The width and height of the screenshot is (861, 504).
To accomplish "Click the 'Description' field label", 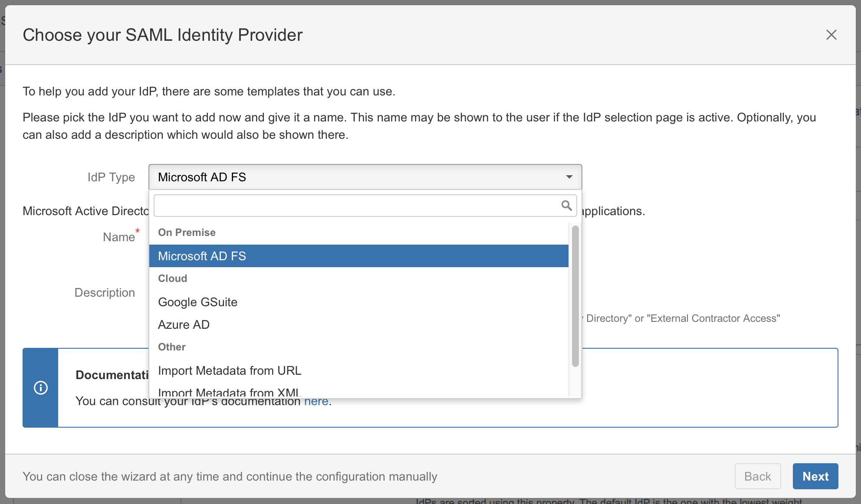I will (105, 292).
